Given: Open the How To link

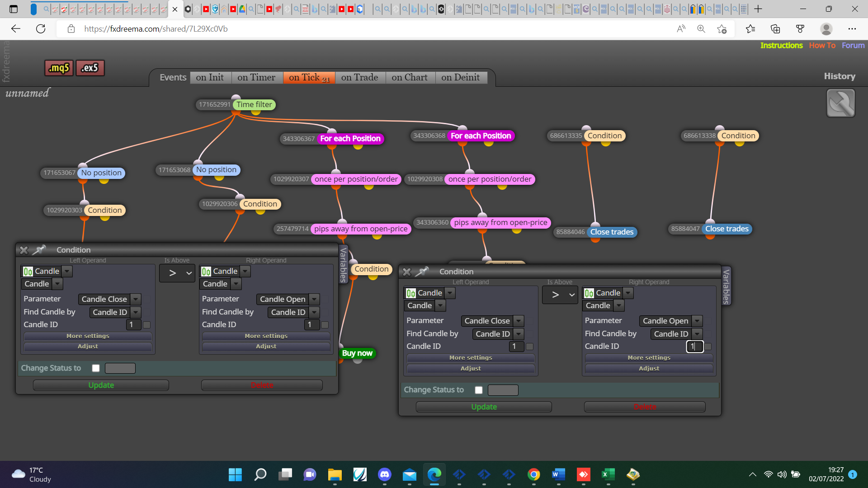Looking at the screenshot, I should click(x=822, y=45).
